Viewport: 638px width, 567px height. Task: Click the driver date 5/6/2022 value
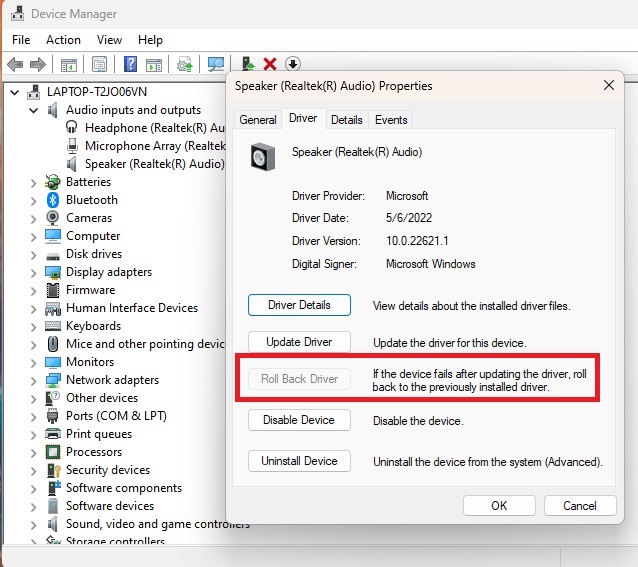tap(409, 218)
